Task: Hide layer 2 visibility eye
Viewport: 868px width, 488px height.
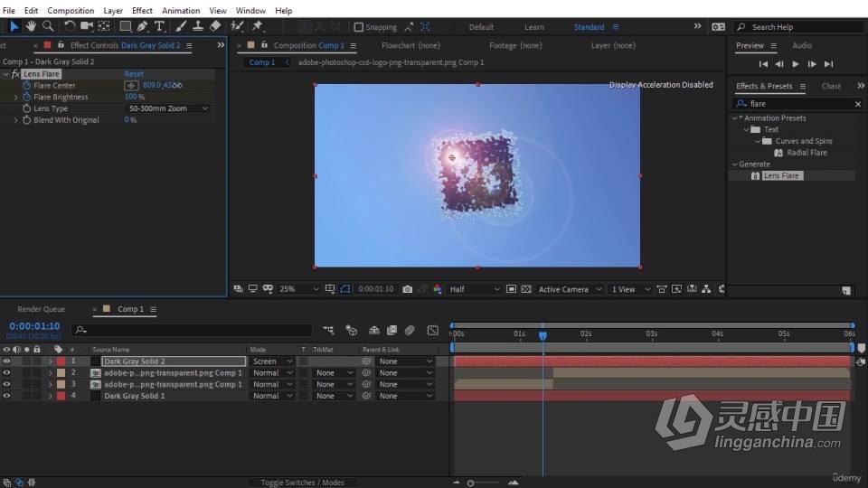Action: click(6, 373)
